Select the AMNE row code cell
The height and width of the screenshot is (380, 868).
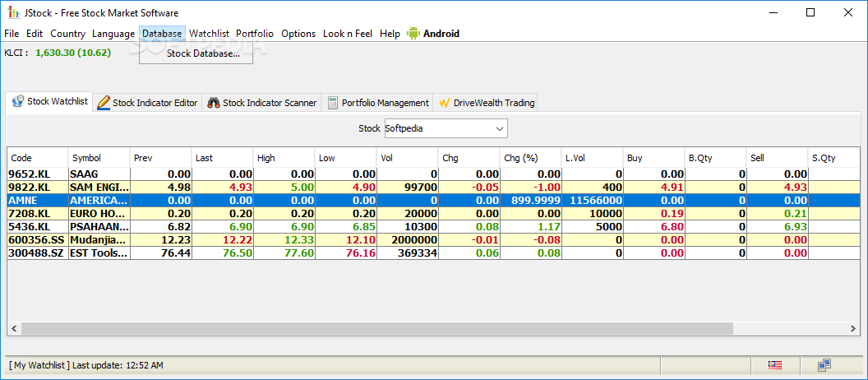click(38, 201)
